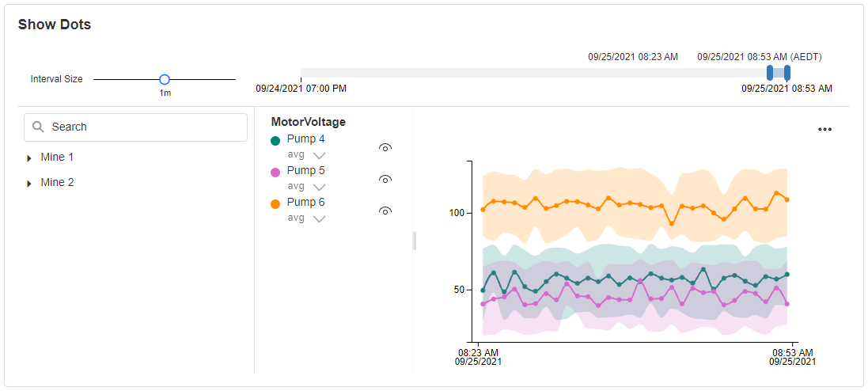The image size is (868, 391).
Task: Click the Interval Size slider handle
Action: coord(165,79)
